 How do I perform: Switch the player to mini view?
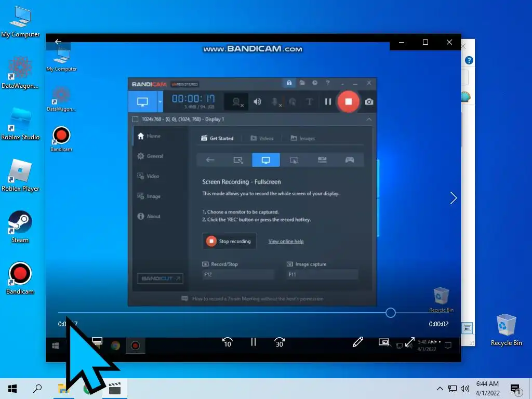[x=384, y=342]
